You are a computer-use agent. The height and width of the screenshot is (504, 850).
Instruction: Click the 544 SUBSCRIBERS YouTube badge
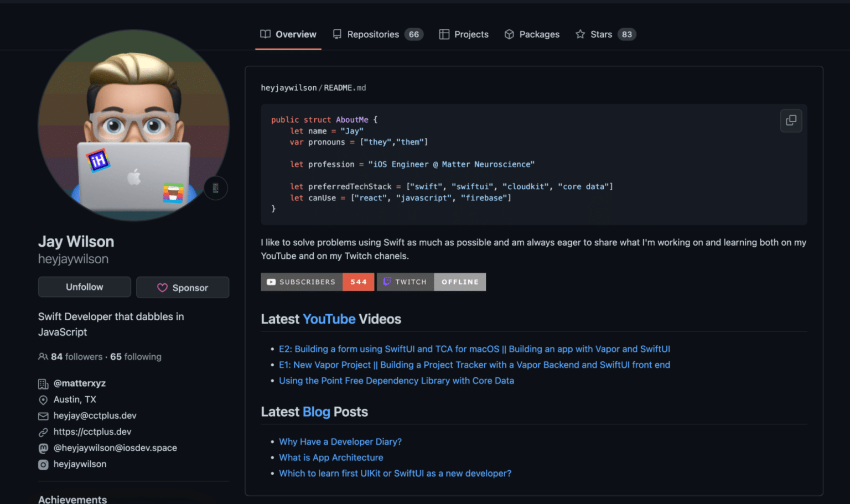coord(317,282)
